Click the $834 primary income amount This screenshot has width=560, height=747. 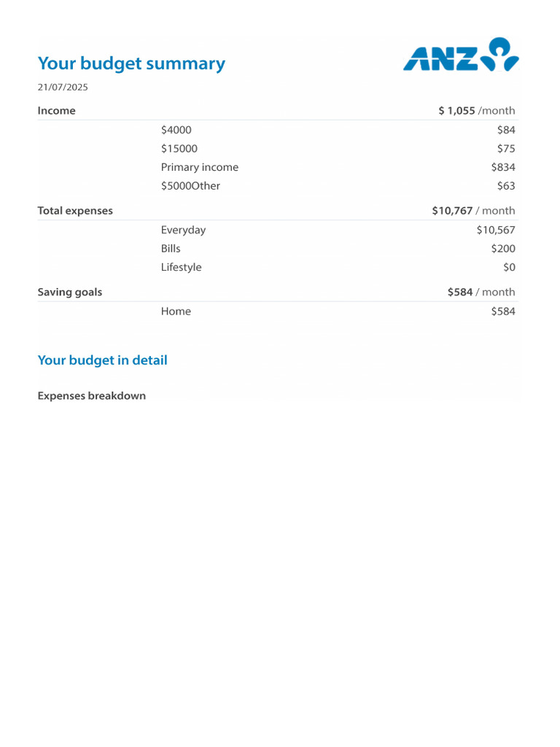(x=503, y=167)
